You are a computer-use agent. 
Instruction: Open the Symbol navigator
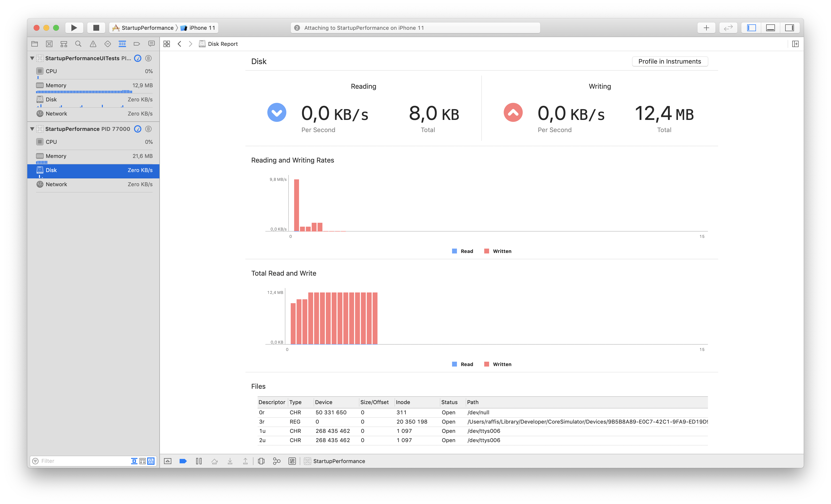[64, 44]
